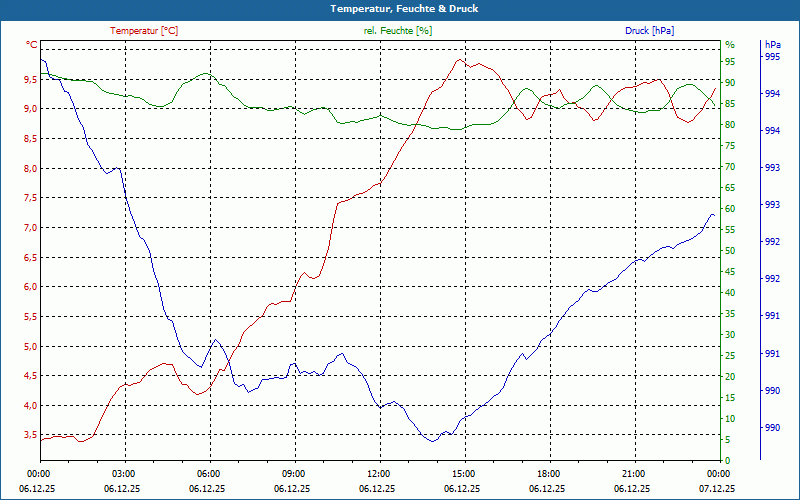Viewport: 800px width, 500px height.
Task: Click the 12:00 time axis label
Action: tap(380, 473)
